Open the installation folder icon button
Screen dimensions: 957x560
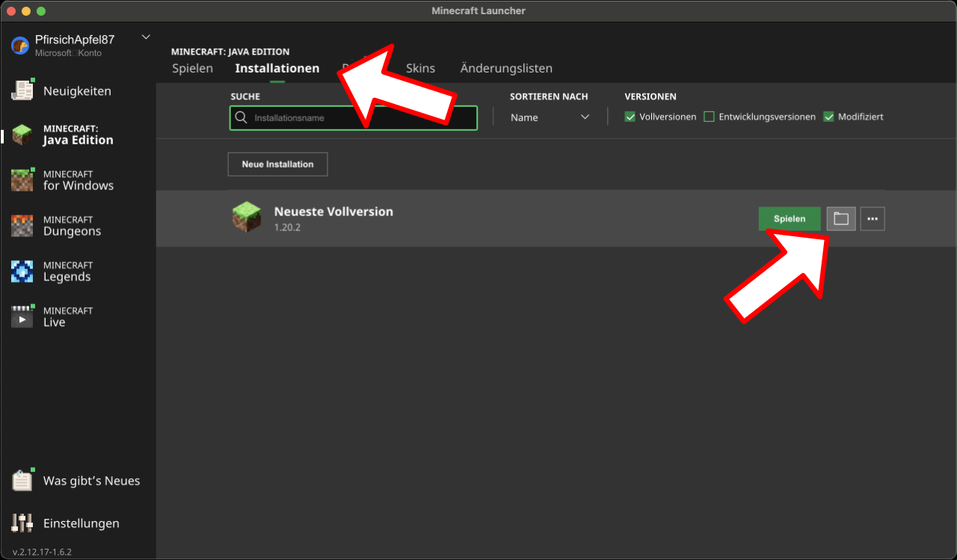coord(841,219)
